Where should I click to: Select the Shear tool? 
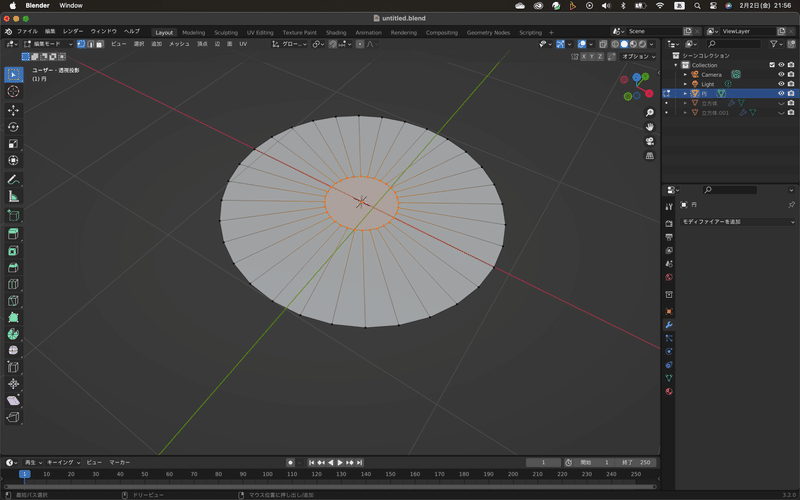14,401
